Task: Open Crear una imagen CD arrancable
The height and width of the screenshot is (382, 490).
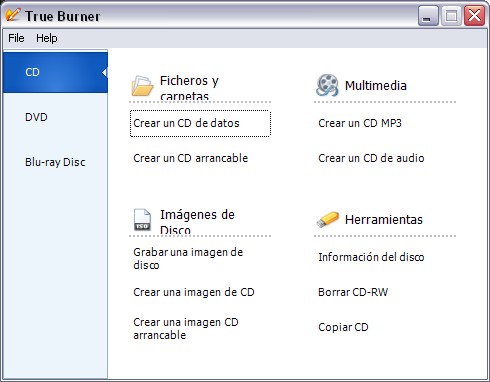Action: click(186, 328)
